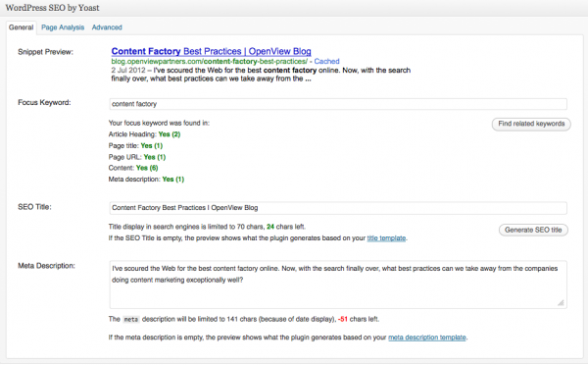Click the Cached link in snippet preview
Image resolution: width=588 pixels, height=365 pixels.
(326, 61)
